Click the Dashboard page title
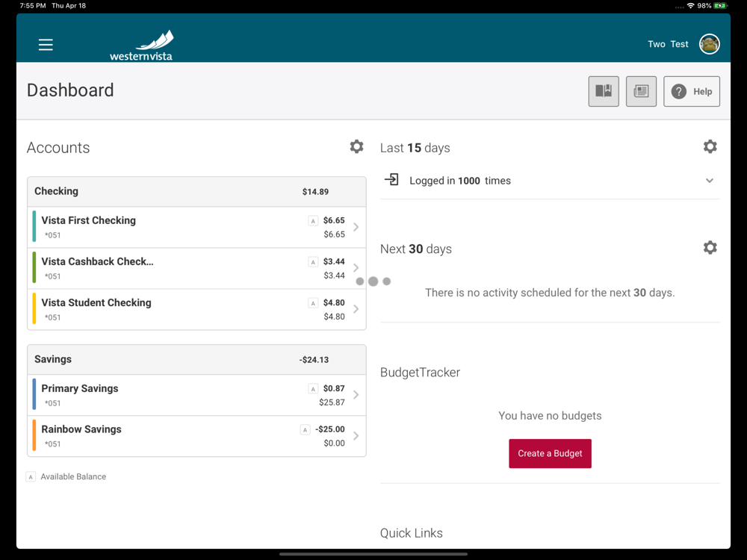Viewport: 747px width, 560px height. click(x=70, y=90)
